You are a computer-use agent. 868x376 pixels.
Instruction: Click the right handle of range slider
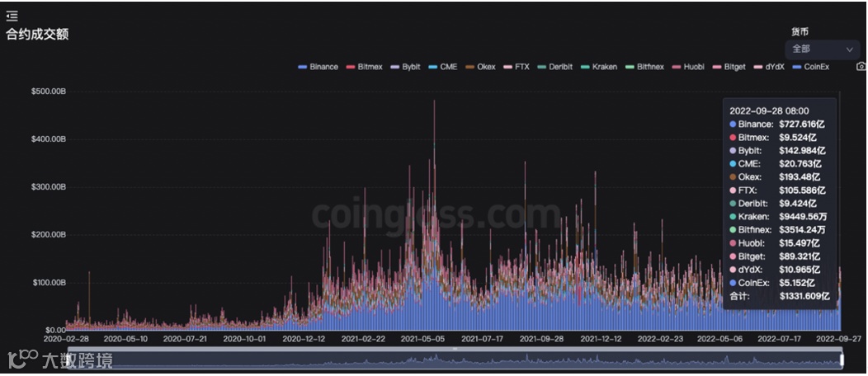click(x=842, y=360)
